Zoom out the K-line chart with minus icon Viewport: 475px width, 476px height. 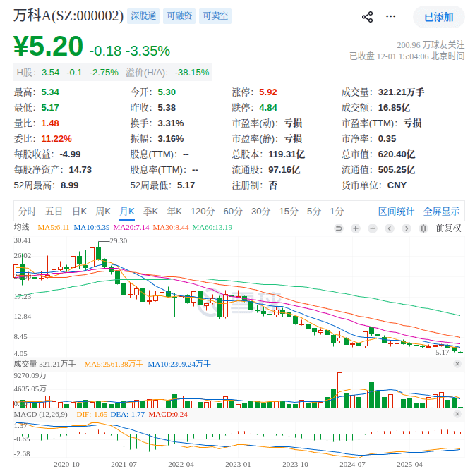(372, 228)
